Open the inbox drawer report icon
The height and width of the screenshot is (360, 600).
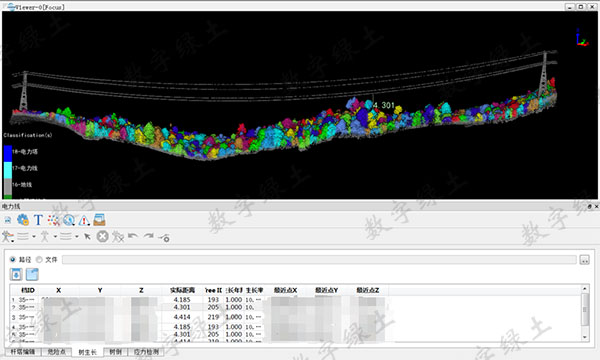tap(99, 220)
